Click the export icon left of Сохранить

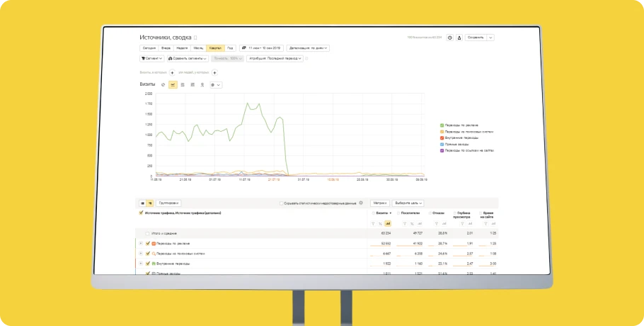459,38
